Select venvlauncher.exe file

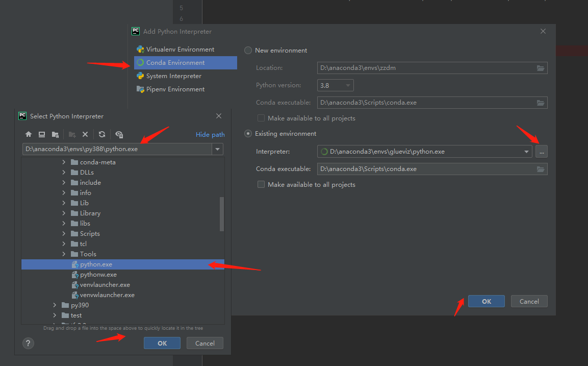[x=123, y=284]
